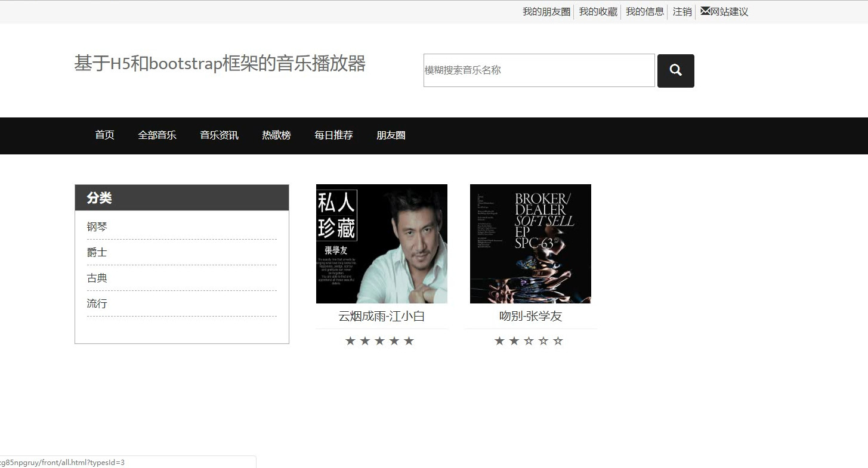The image size is (868, 468).
Task: Open song title 吻别-张学友
Action: point(530,317)
